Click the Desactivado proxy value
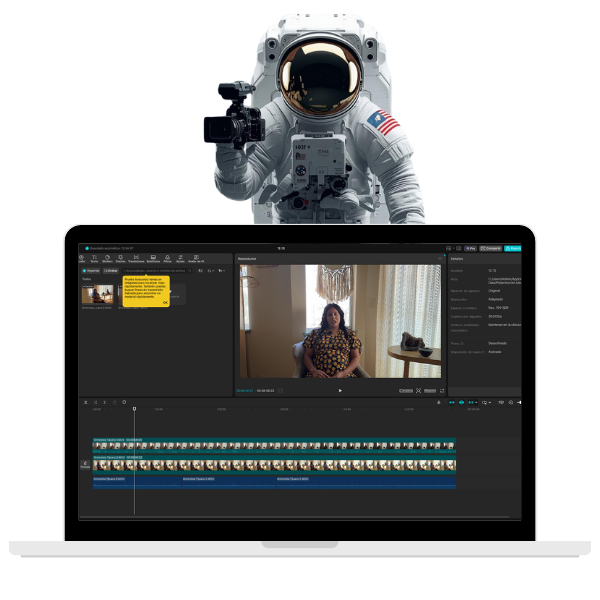Viewport: 600px width, 600px height. coord(497,343)
